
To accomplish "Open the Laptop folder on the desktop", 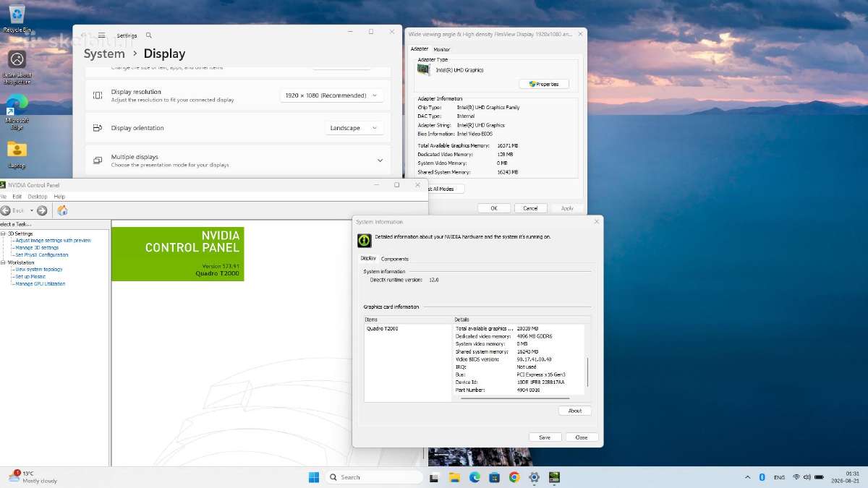I will [17, 153].
